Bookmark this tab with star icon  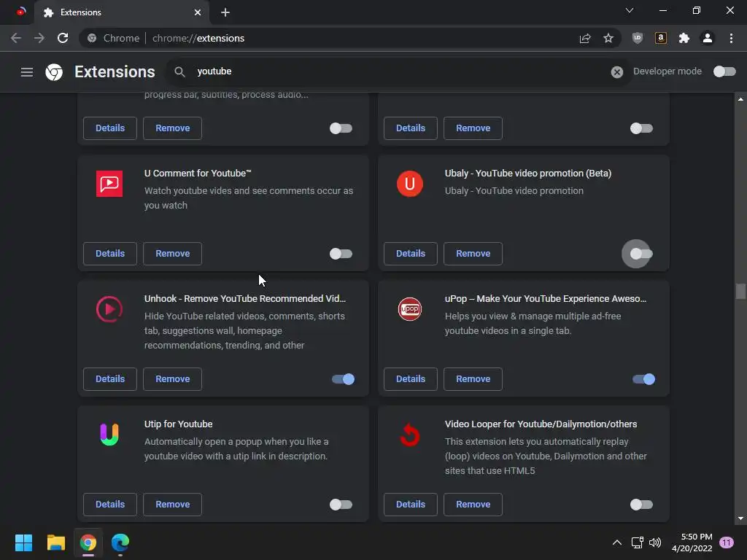[608, 38]
